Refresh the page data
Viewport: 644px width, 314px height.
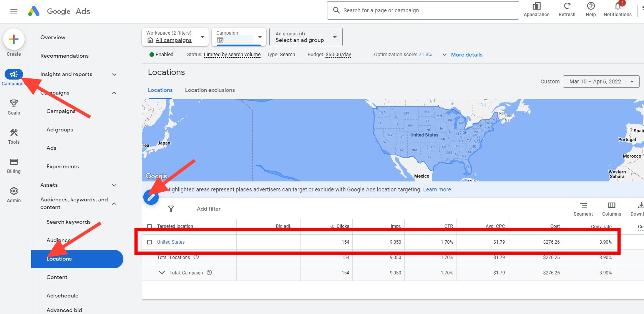567,6
